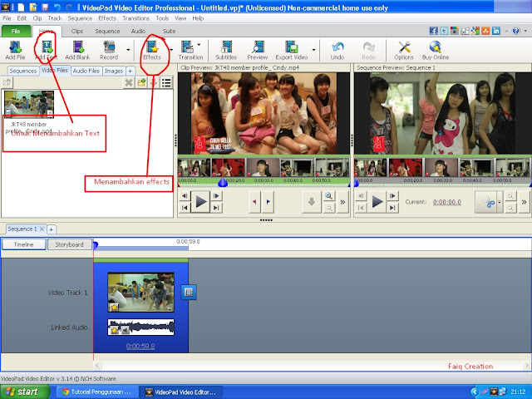The height and width of the screenshot is (399, 532).
Task: Click the Twitter share icon
Action: (x=444, y=31)
